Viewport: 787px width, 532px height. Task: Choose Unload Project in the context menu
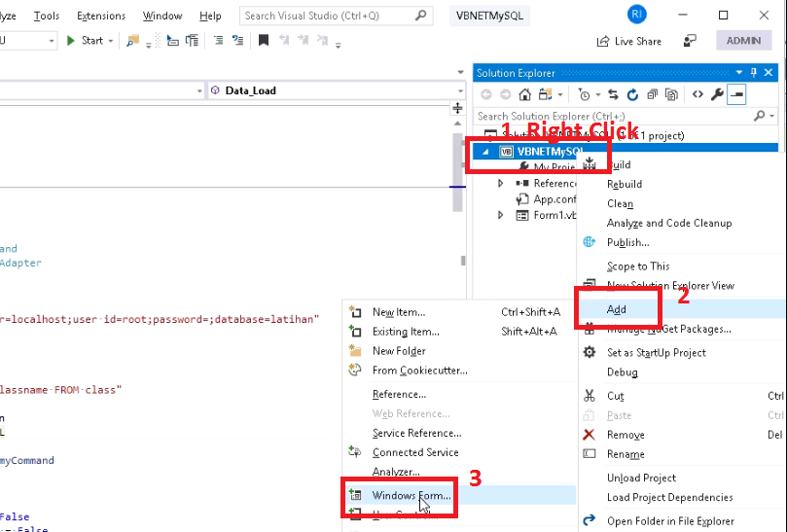pos(682,478)
